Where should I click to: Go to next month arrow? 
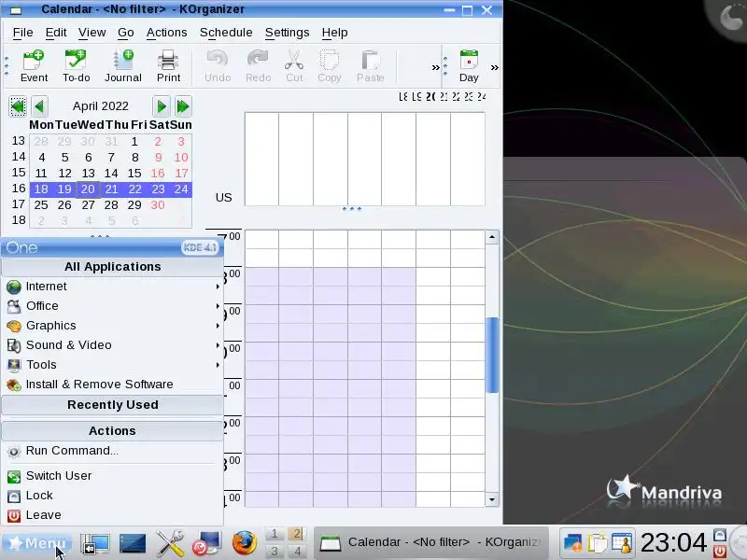[x=161, y=106]
